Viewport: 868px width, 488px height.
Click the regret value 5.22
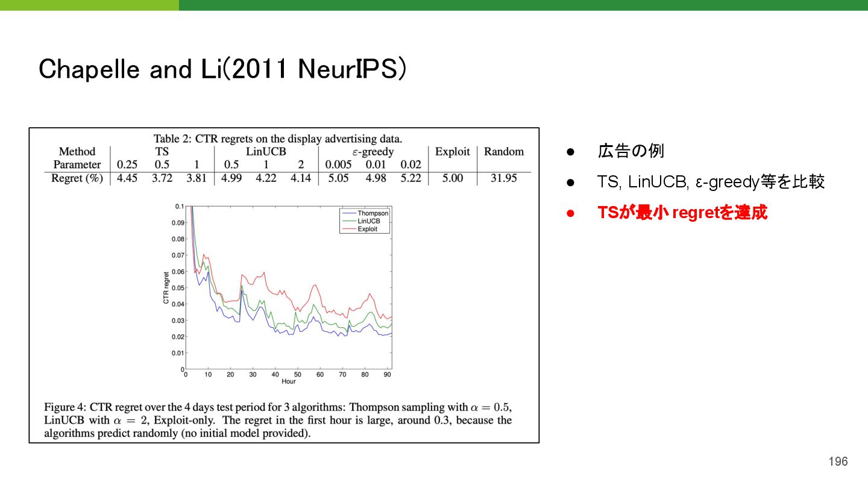click(411, 178)
